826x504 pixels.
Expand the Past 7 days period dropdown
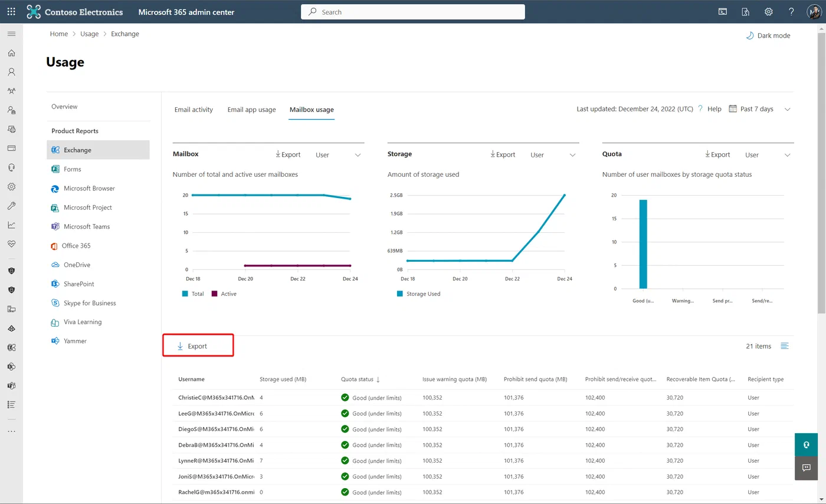coord(759,109)
